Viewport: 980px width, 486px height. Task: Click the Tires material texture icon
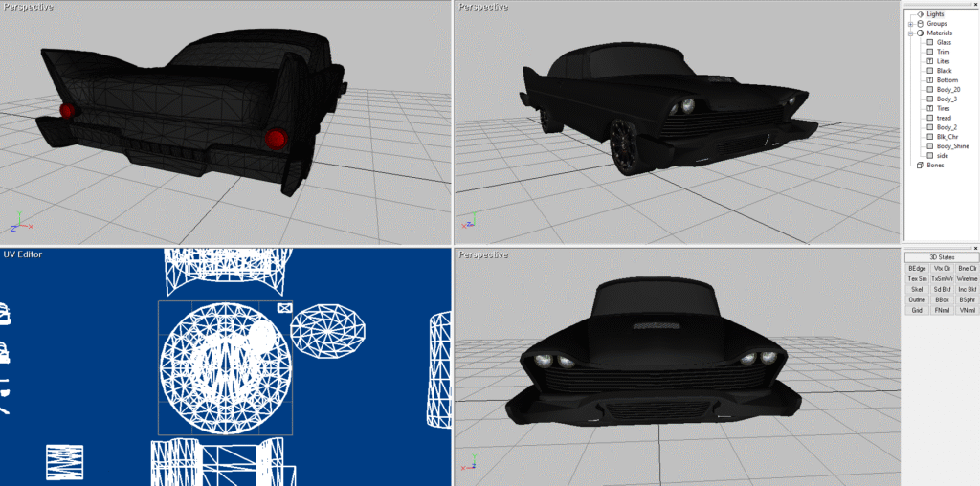(x=930, y=109)
